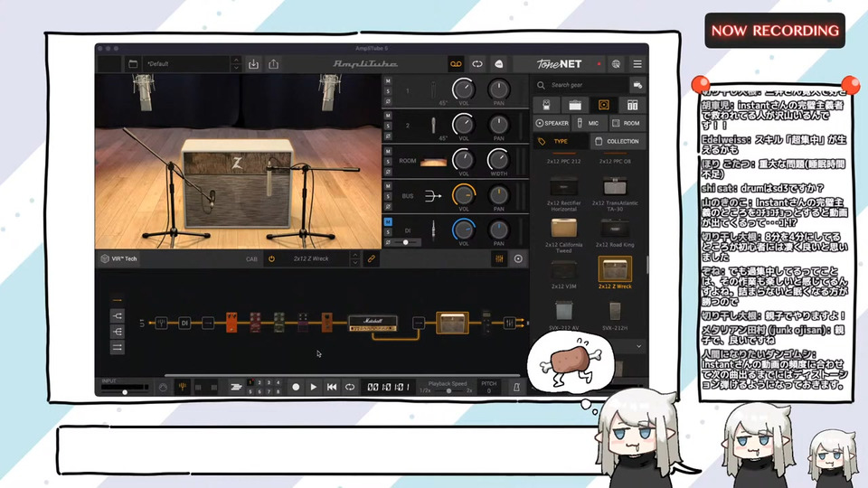Open the metronome icon in transport bar
Viewport: 868px width, 488px height.
click(516, 388)
